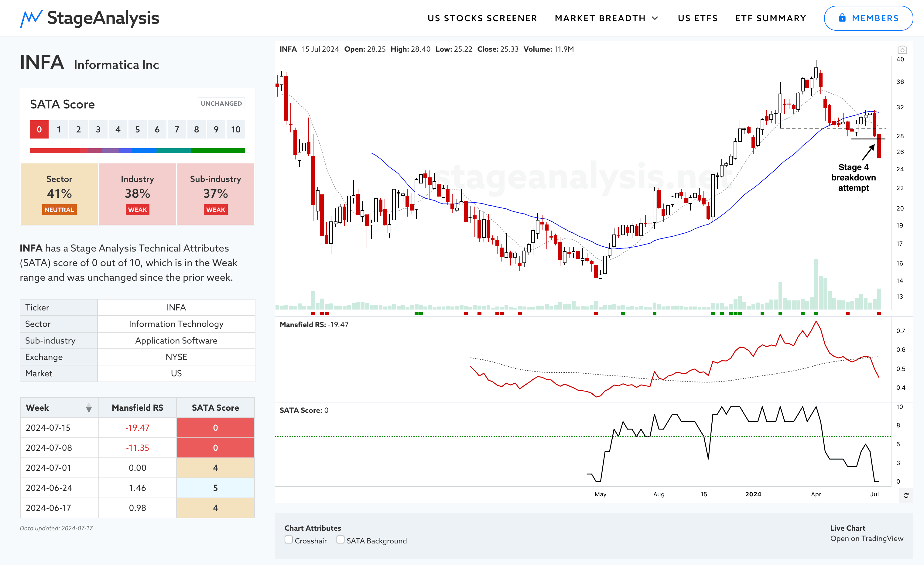
Task: Open the US Stocks Screener menu
Action: point(482,18)
